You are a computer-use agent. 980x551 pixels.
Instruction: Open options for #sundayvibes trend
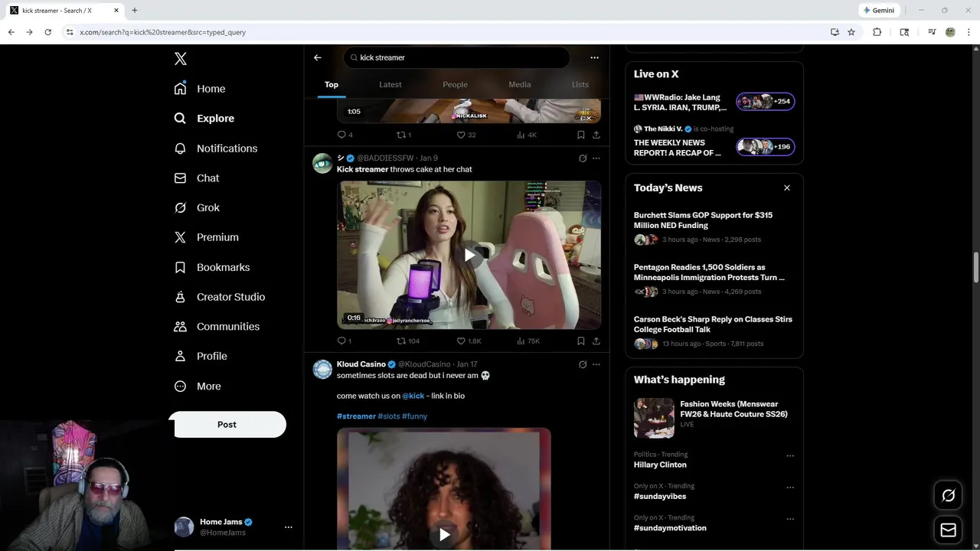click(790, 487)
